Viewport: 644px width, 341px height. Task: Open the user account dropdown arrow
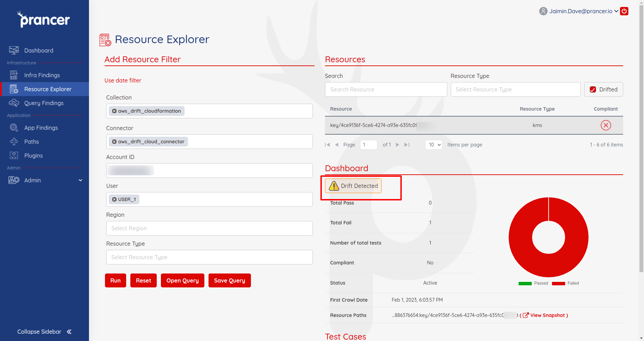(616, 11)
